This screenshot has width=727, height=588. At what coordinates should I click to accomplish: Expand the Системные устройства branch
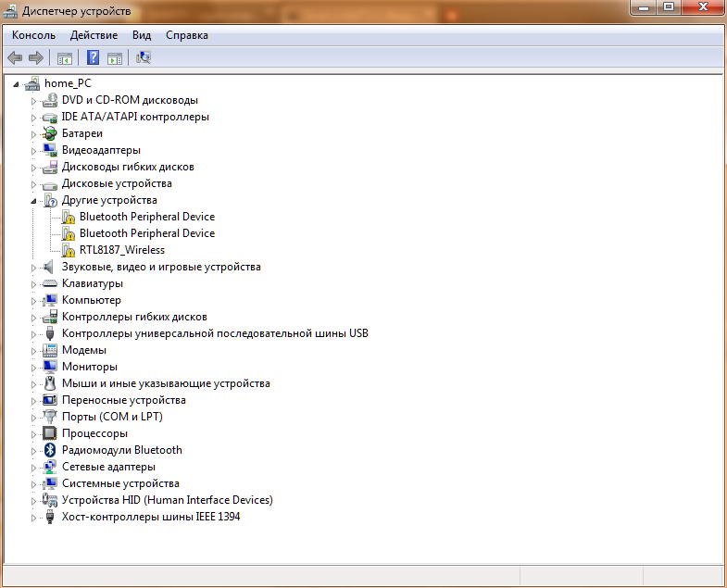click(33, 484)
